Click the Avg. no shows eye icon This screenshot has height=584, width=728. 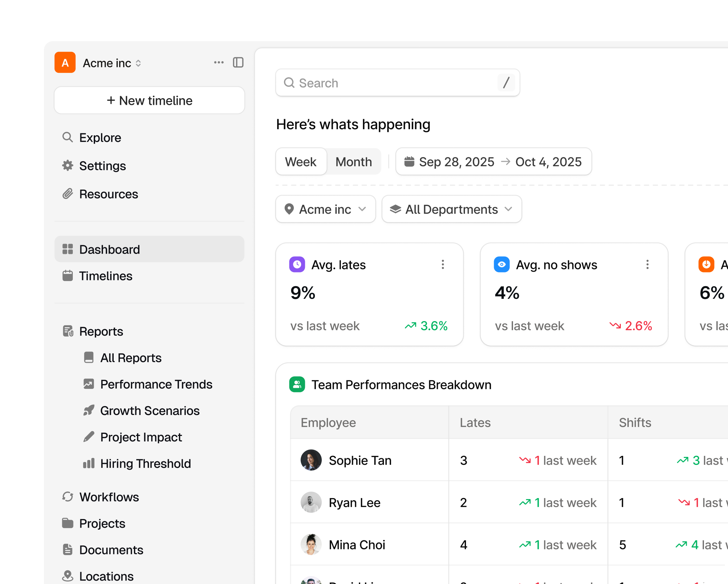point(502,265)
